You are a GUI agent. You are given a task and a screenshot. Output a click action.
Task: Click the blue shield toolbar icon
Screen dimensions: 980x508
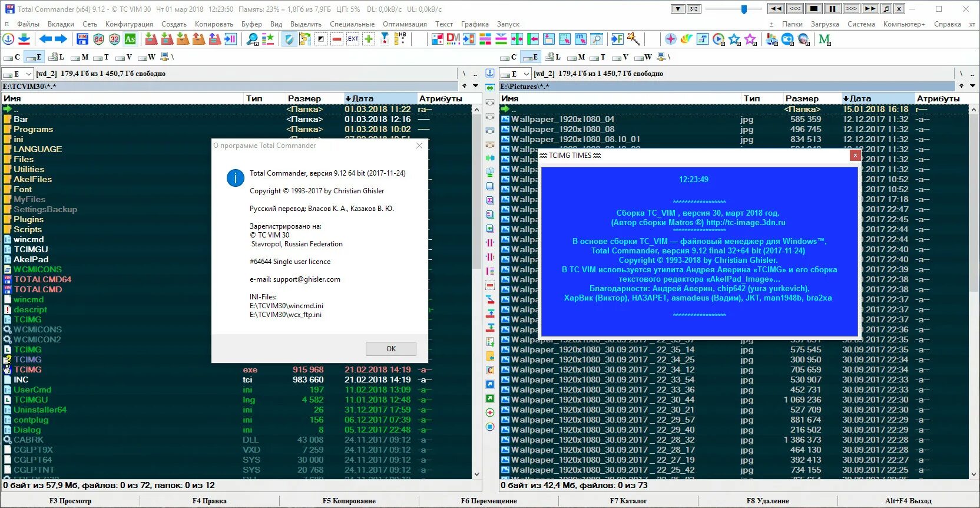click(289, 39)
